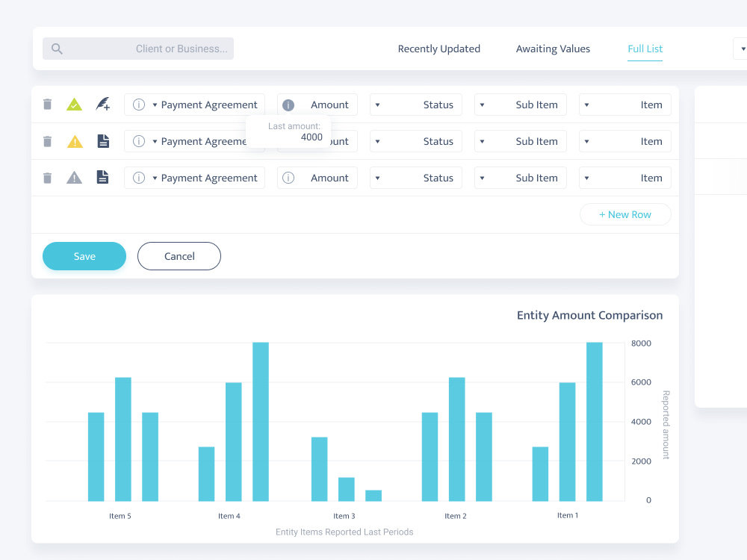Click shortest bar in Item 3 group
This screenshot has width=747, height=560.
click(373, 495)
